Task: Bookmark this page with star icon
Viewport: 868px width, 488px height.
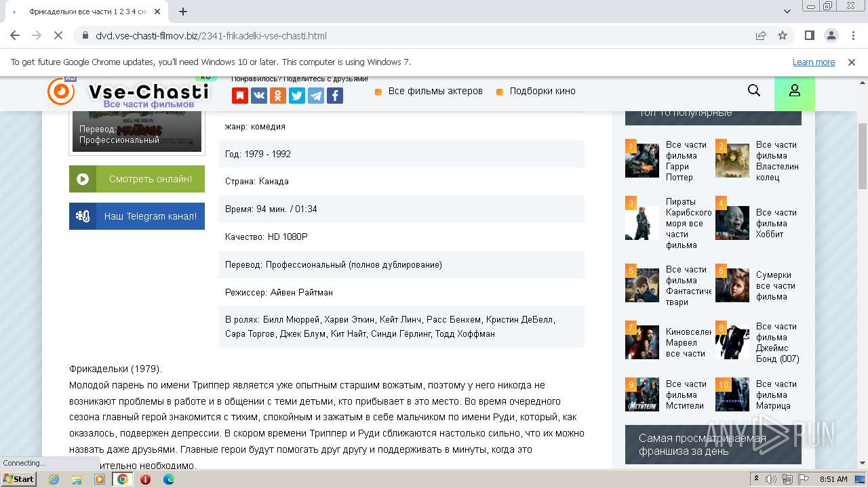Action: [x=783, y=35]
